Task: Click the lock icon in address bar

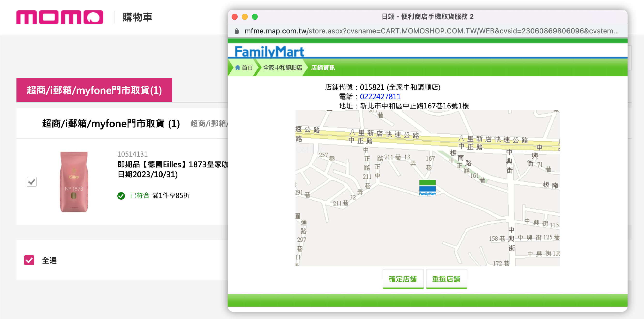Action: (x=236, y=31)
